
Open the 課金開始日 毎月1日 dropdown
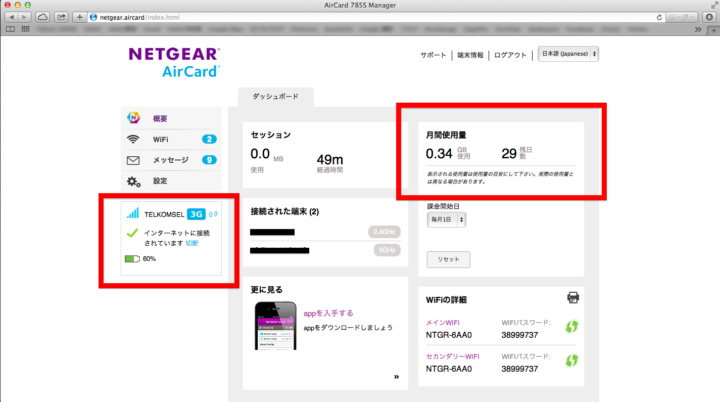click(446, 219)
